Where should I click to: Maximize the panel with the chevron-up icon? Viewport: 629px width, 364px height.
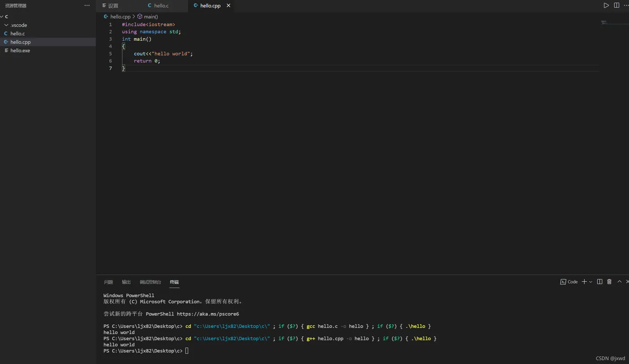(619, 282)
